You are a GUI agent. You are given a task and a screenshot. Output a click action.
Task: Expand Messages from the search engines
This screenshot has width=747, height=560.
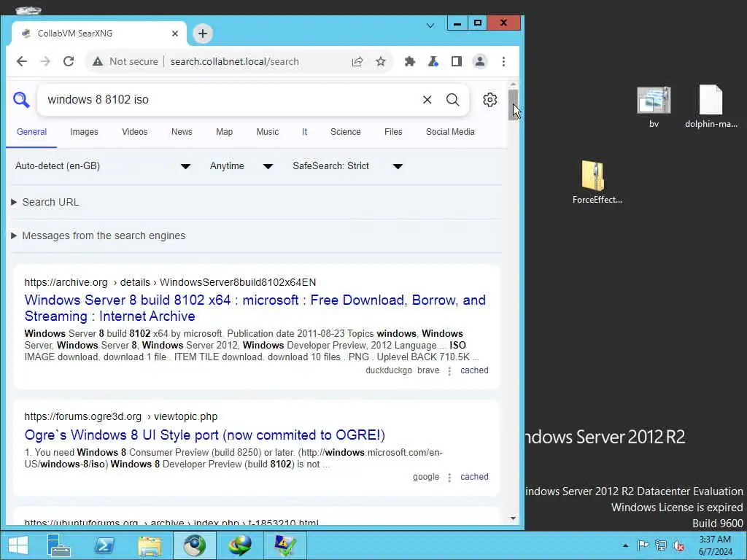click(98, 236)
